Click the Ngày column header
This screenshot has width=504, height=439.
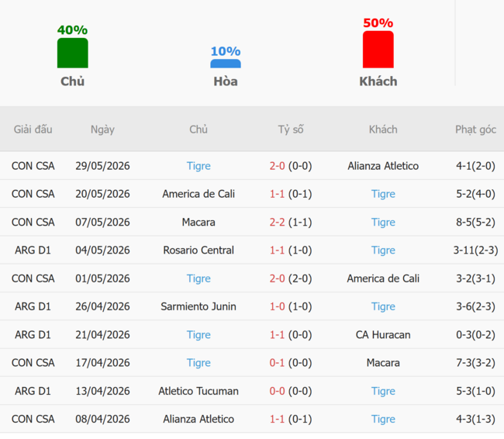click(x=102, y=130)
